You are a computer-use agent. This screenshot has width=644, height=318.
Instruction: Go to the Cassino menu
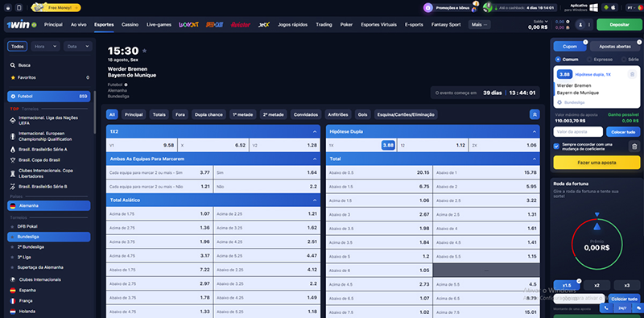point(130,25)
